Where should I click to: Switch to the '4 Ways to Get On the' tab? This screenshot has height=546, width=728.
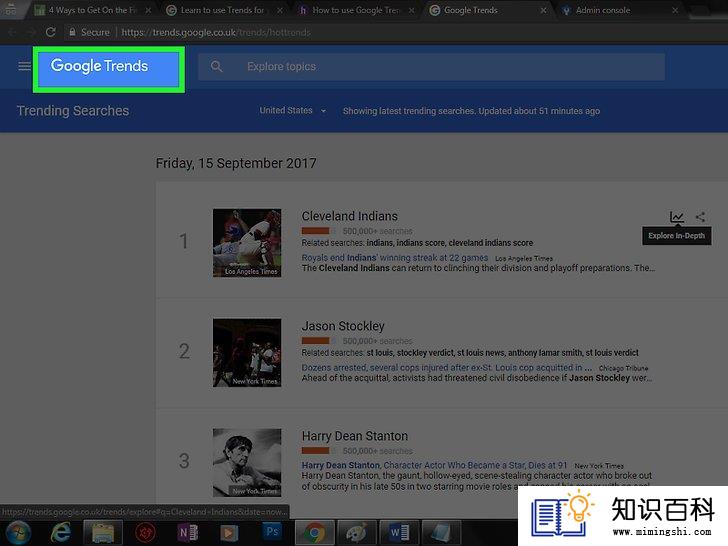(92, 10)
